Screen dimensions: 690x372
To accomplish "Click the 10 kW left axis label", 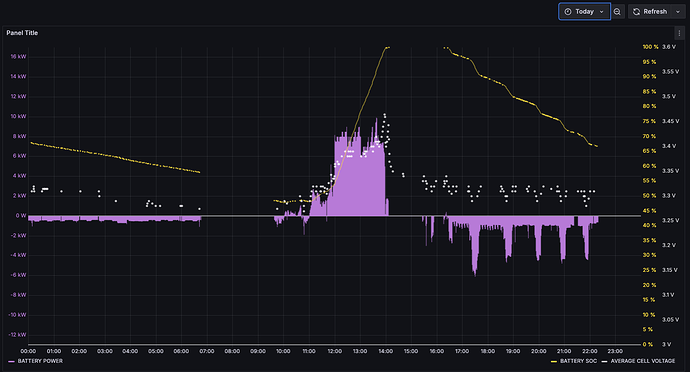I will [18, 117].
